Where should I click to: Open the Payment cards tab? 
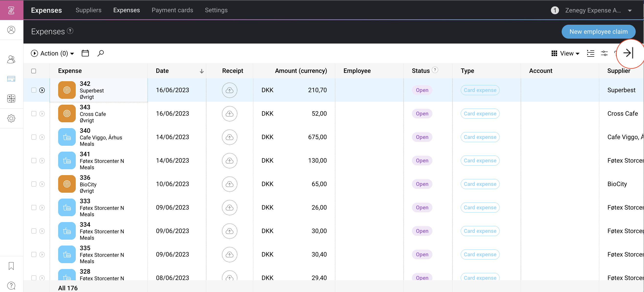[172, 10]
